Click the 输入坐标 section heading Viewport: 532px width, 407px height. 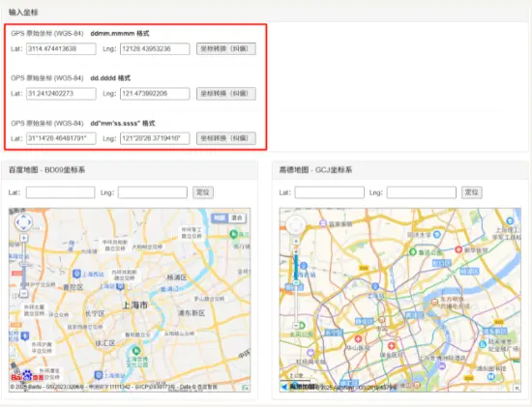[23, 13]
